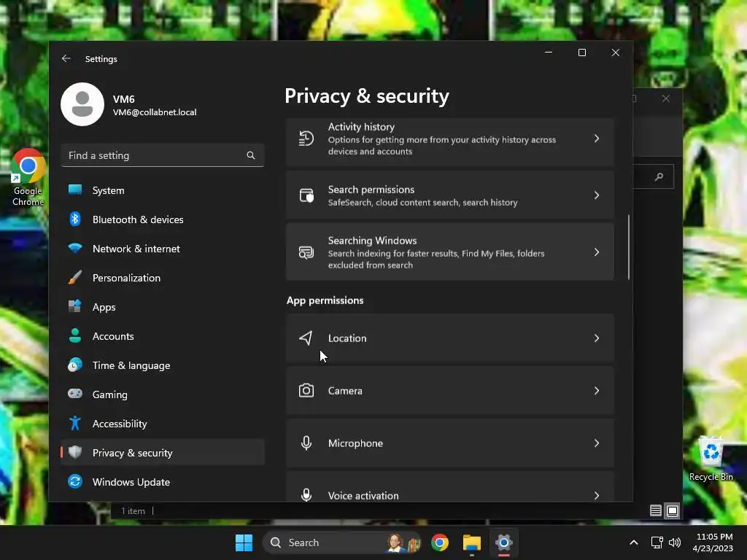Select Windows Update in sidebar
The image size is (747, 560).
163,482
